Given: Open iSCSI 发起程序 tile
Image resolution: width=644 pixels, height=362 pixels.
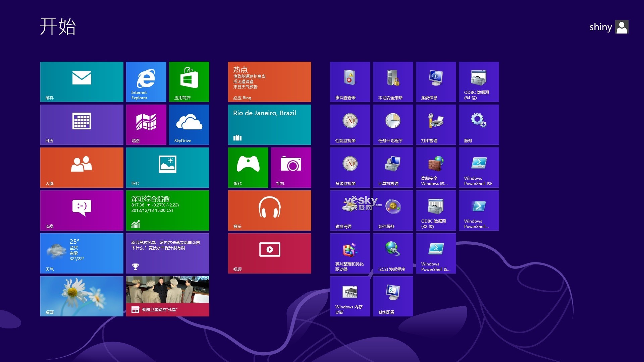Looking at the screenshot, I should point(393,253).
